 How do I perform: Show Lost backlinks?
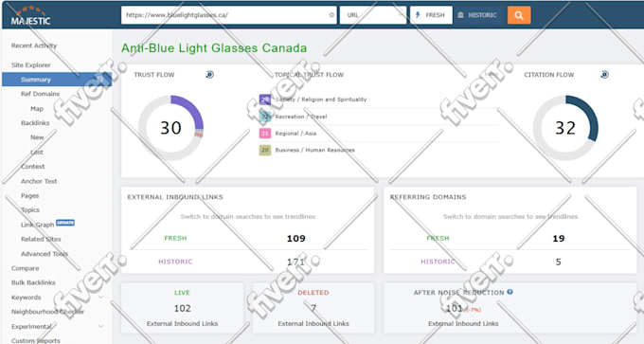37,152
